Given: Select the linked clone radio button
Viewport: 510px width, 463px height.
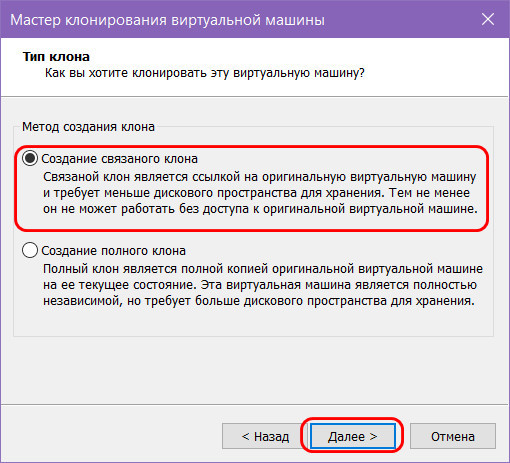Looking at the screenshot, I should [x=30, y=158].
